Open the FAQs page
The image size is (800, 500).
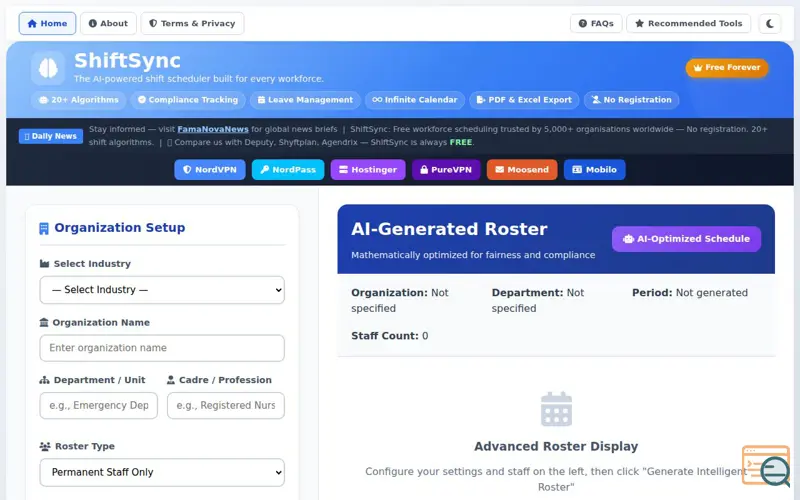(x=596, y=23)
